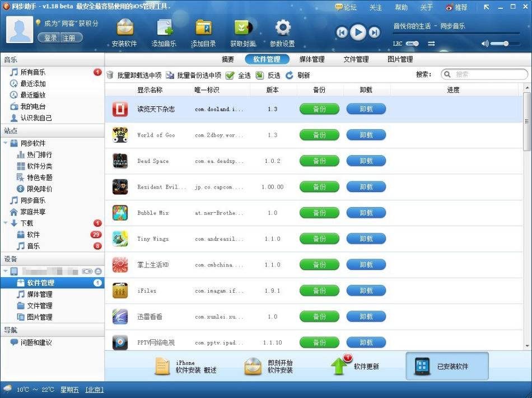
Task: Toggle the LRC lyrics switch off
Action: (413, 43)
